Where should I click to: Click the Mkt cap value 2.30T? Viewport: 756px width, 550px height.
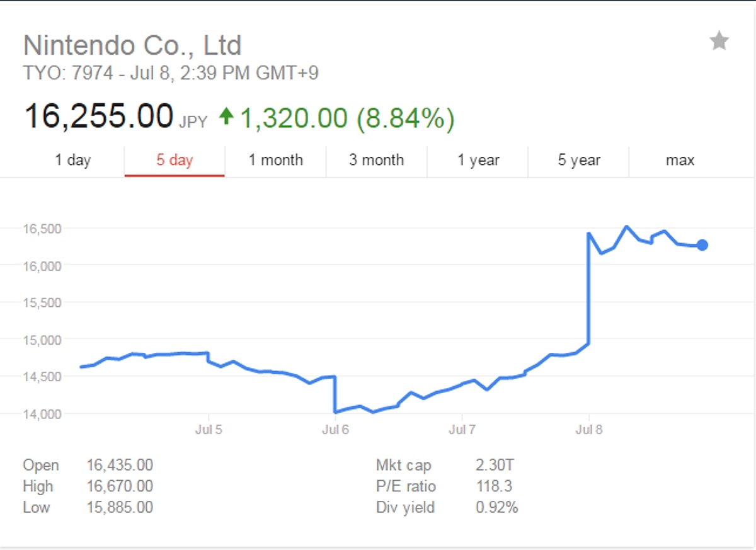pos(495,466)
